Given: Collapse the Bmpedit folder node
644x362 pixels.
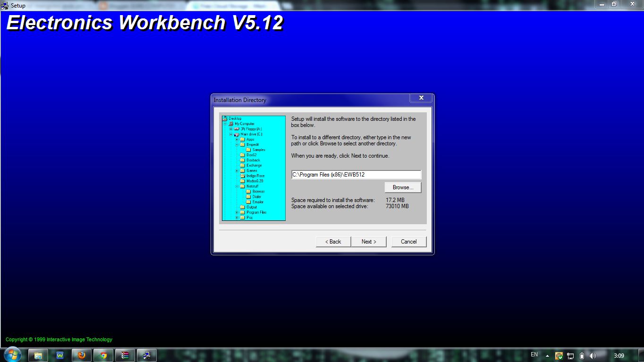Looking at the screenshot, I should 237,144.
